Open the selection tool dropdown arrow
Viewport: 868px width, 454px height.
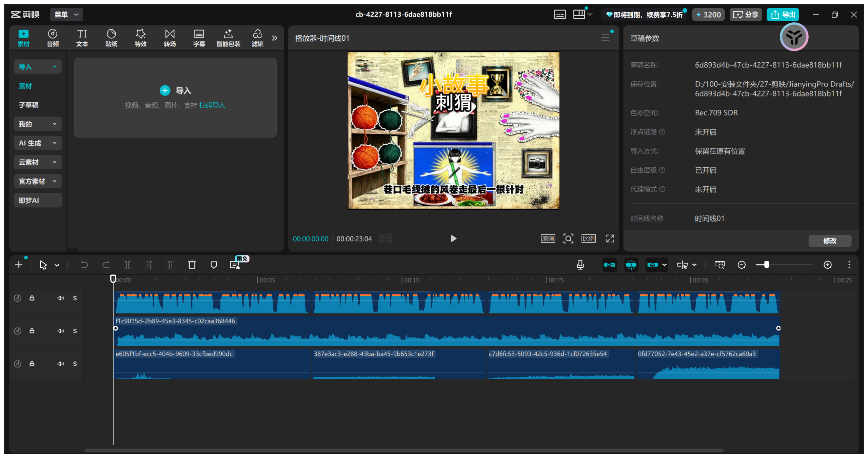[x=57, y=265]
